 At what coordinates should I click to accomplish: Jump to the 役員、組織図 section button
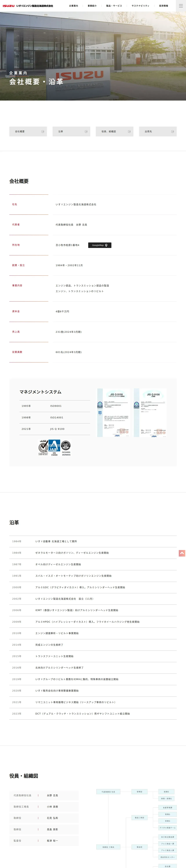pyautogui.click(x=114, y=131)
